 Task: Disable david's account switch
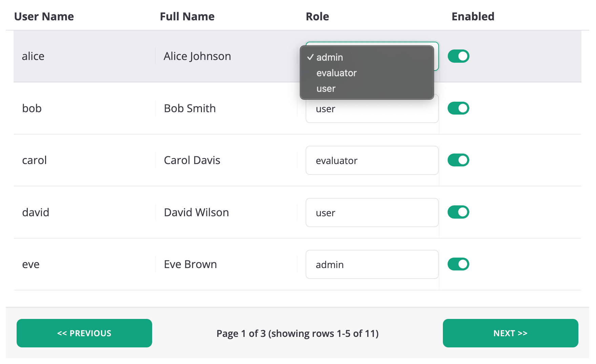(x=458, y=212)
